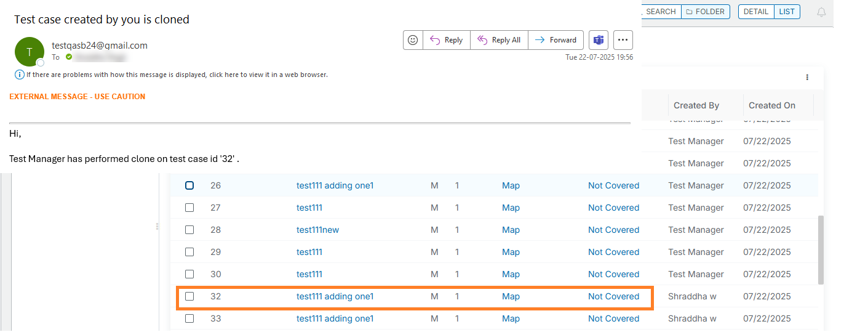Click the Created By column header
Screen dimensions: 868x332
[696, 105]
